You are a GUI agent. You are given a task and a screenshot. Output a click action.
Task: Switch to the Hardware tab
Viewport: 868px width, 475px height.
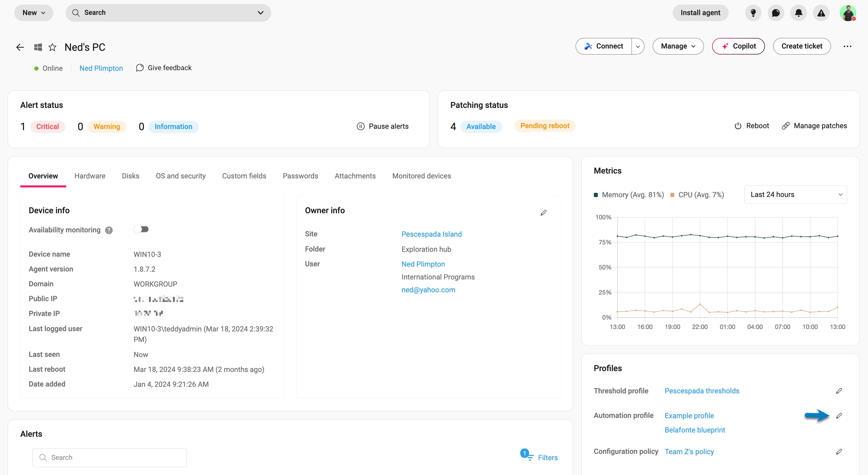pos(90,176)
